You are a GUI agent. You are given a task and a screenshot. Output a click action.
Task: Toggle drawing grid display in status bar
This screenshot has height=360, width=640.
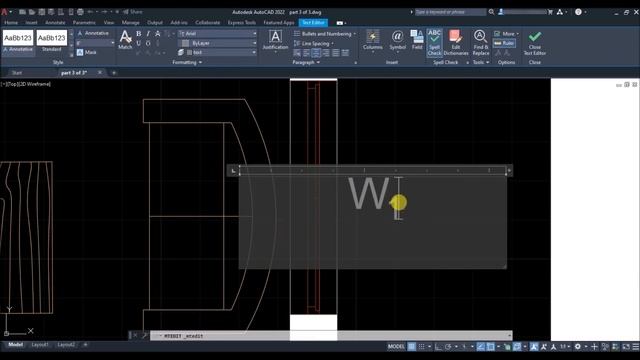click(x=412, y=347)
